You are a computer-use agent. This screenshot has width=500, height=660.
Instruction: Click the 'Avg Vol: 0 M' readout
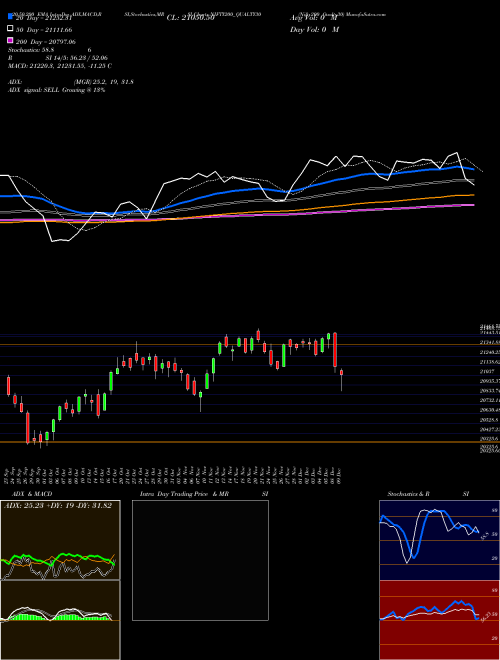[x=314, y=18]
